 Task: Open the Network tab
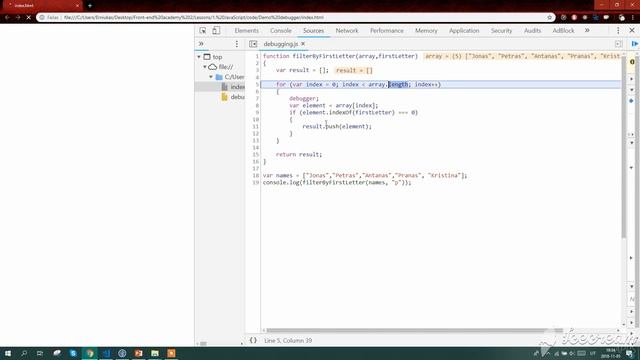point(347,31)
